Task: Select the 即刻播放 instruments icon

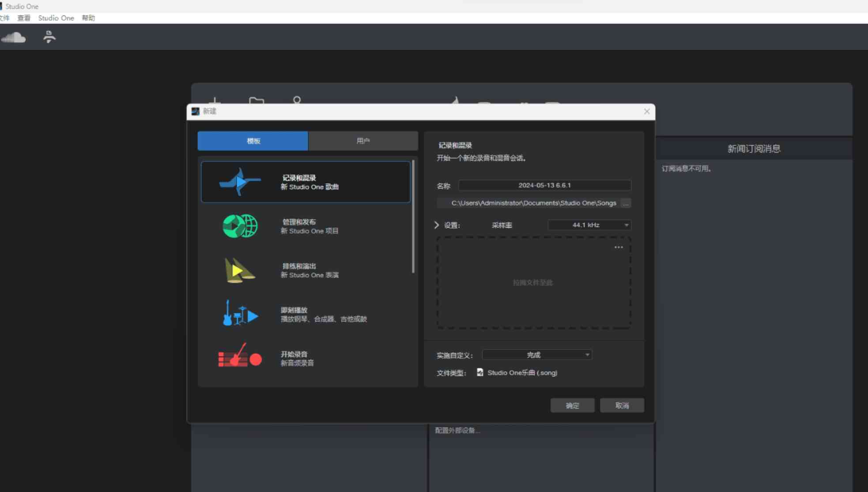Action: (x=240, y=314)
